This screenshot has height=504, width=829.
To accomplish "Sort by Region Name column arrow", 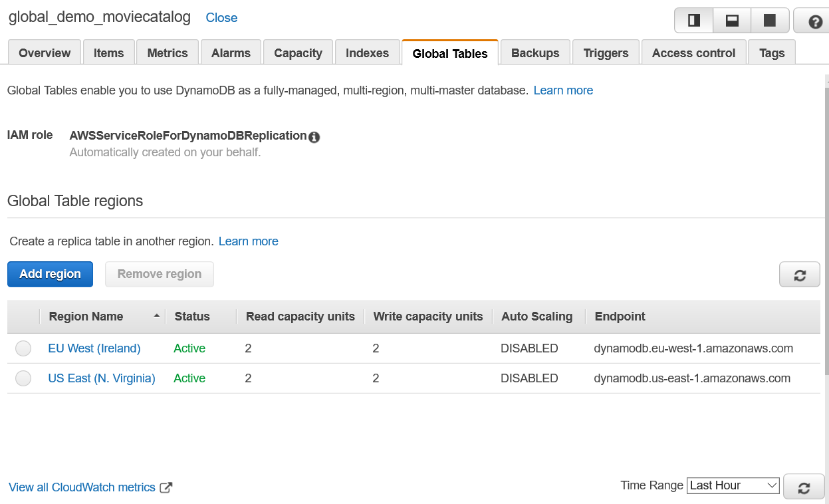I will tap(157, 316).
